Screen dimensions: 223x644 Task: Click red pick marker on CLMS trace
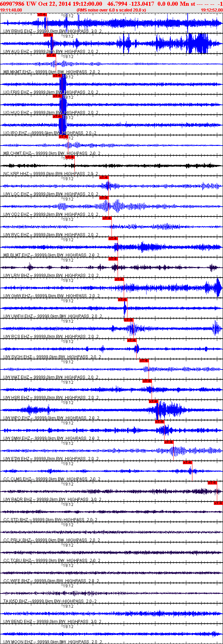pos(188,462)
